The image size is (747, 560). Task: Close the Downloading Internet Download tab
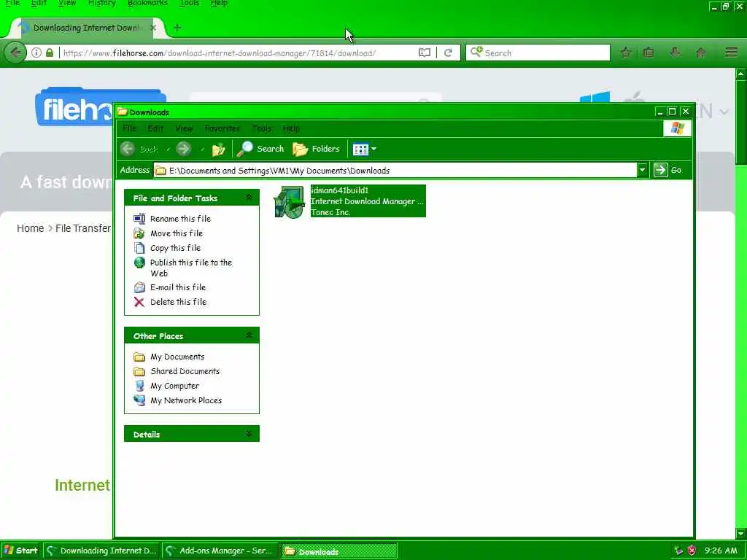(153, 28)
